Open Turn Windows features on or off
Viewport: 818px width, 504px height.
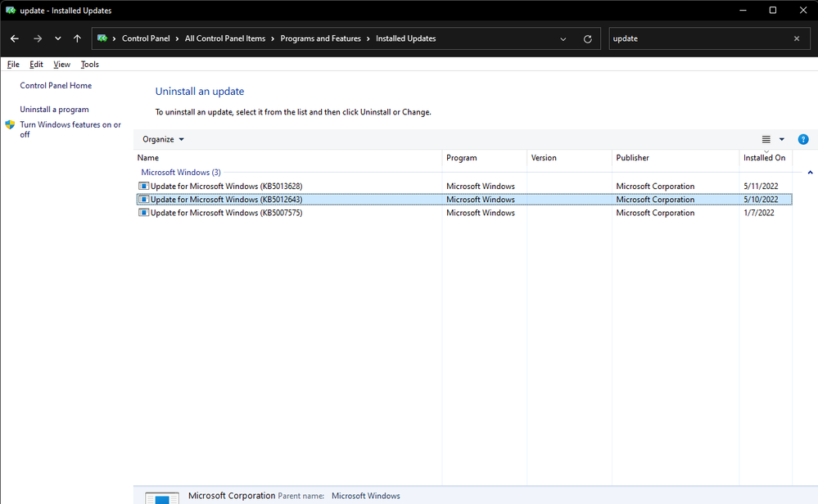tap(70, 129)
